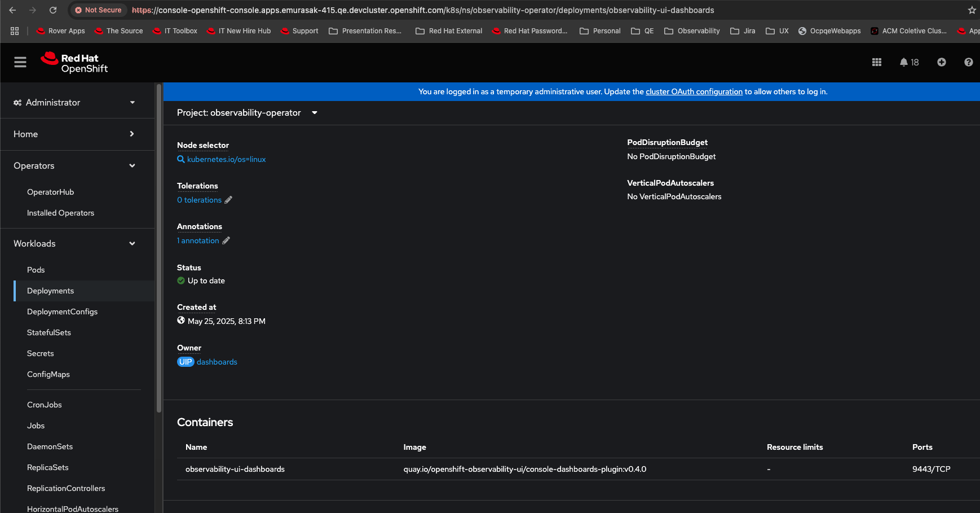Viewport: 980px width, 513px height.
Task: Click the Not Secure site info badge
Action: pos(98,10)
